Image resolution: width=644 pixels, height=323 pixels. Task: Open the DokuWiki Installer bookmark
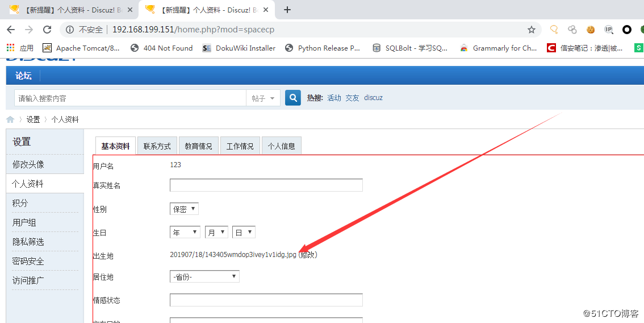[x=239, y=48]
